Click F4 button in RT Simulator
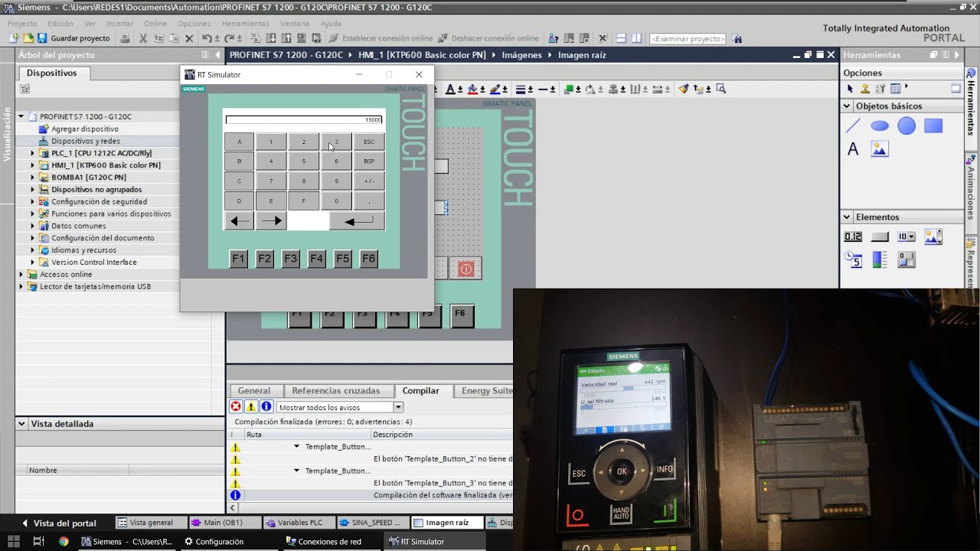Image resolution: width=980 pixels, height=551 pixels. (x=317, y=259)
